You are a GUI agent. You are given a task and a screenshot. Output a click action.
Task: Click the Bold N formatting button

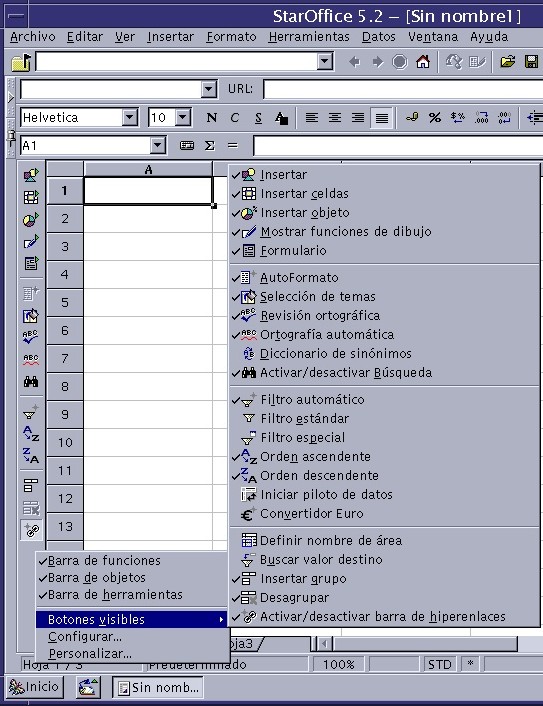pos(211,118)
